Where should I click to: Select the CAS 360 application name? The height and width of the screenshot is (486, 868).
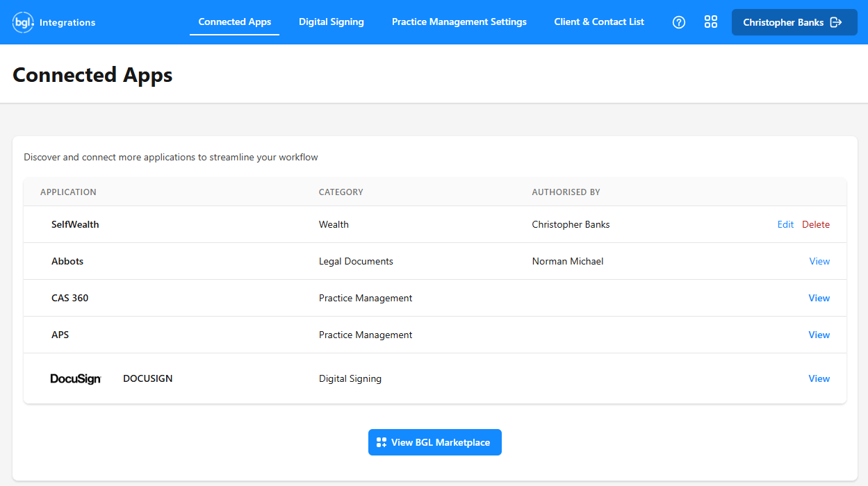(x=70, y=298)
